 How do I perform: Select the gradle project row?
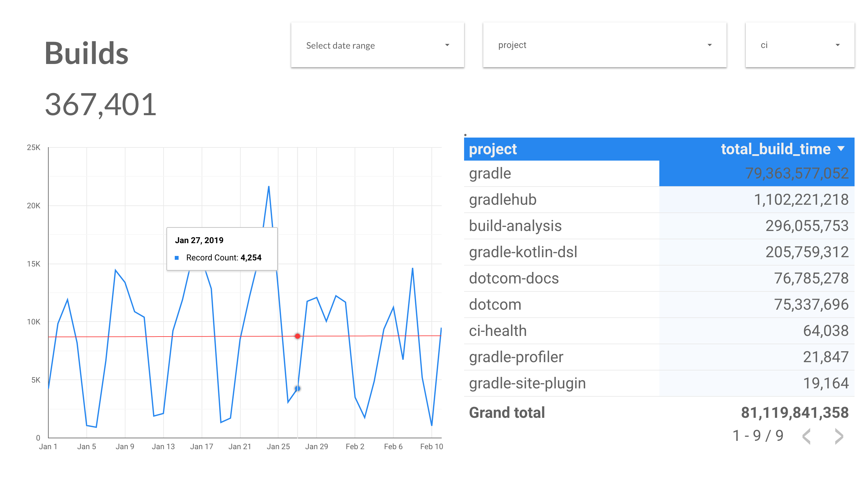(659, 173)
